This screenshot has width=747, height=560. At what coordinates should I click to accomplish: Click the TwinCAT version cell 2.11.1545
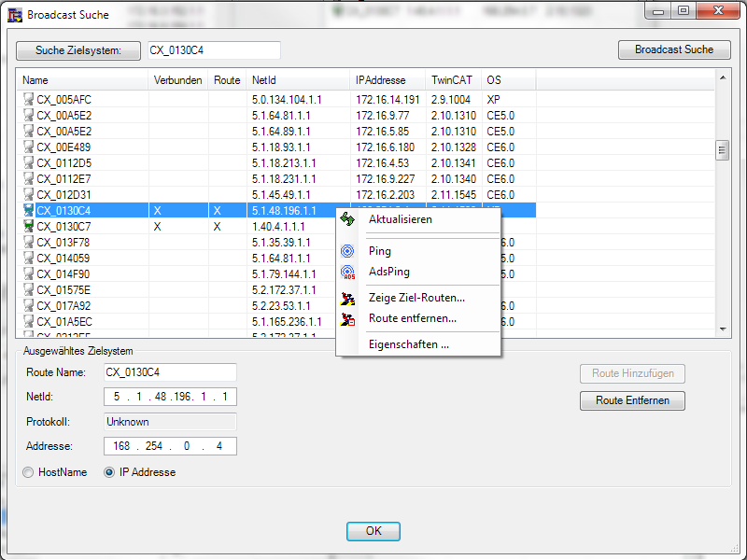pyautogui.click(x=454, y=195)
